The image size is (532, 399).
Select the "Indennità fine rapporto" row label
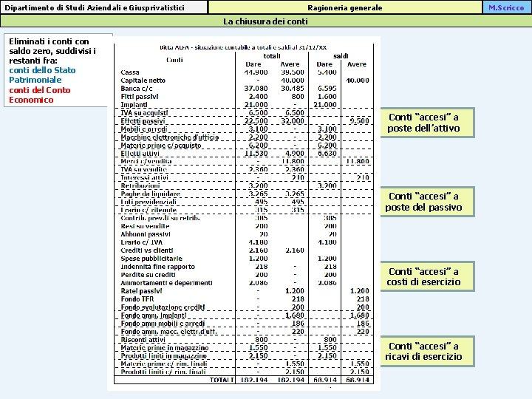click(158, 267)
